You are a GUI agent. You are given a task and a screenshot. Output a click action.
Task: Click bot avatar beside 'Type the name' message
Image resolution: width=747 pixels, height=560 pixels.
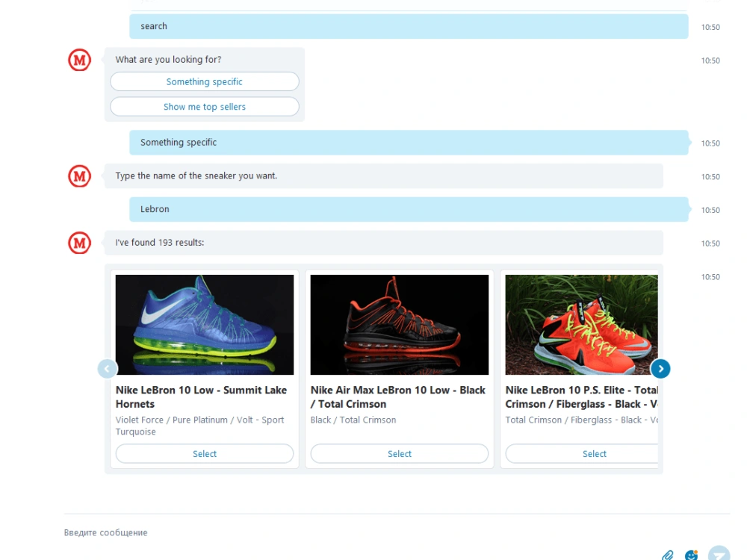[x=80, y=176]
